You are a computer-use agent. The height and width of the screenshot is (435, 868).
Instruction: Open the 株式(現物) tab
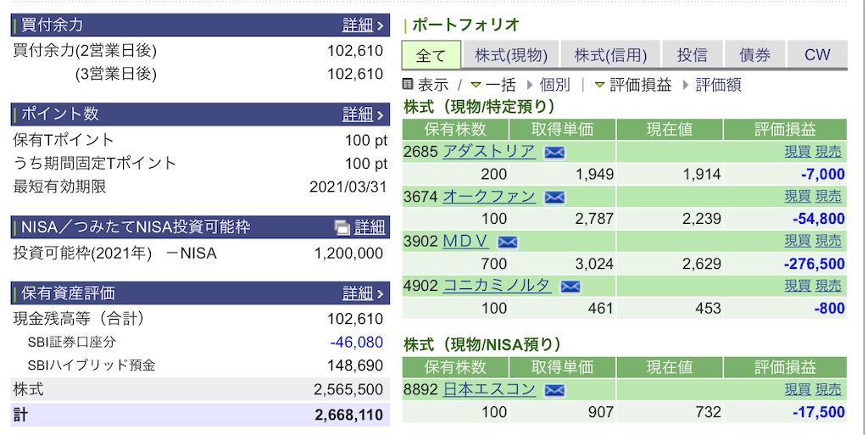[511, 55]
